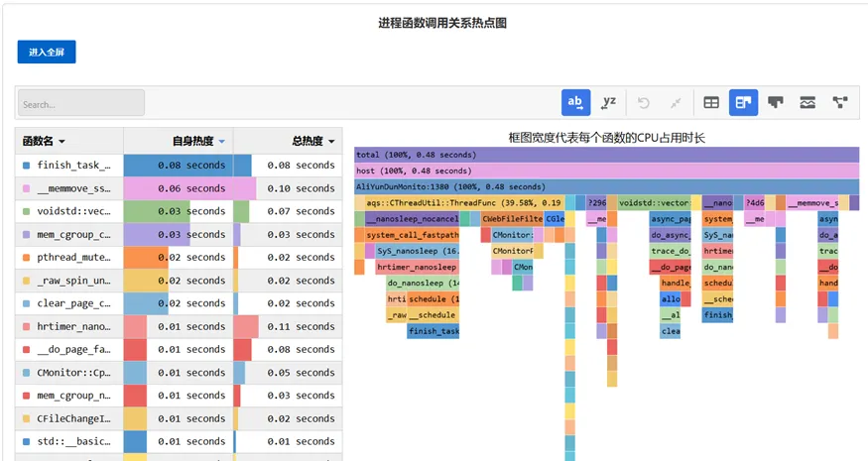Click the system_call_fastpath flame block
868x461 pixels.
coord(412,235)
